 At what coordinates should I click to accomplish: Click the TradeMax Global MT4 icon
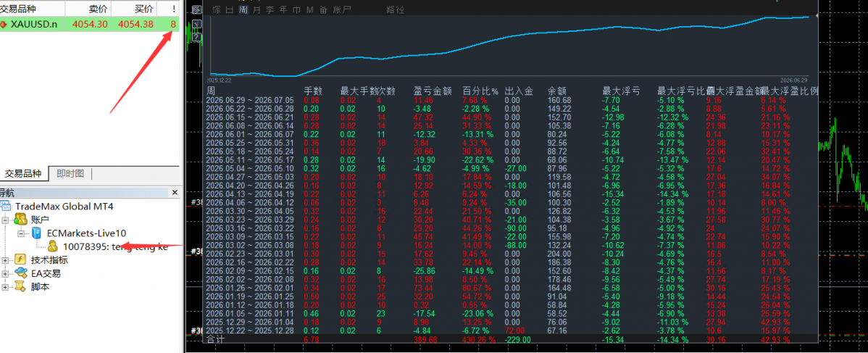pos(7,206)
